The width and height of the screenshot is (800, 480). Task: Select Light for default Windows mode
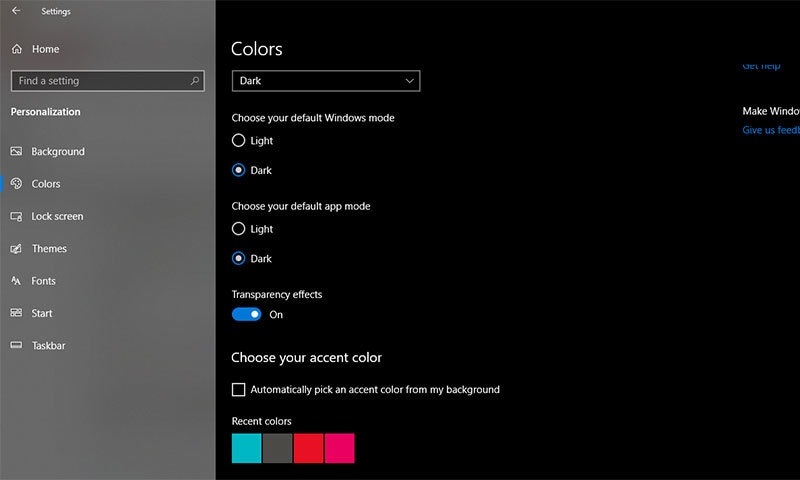[x=238, y=140]
